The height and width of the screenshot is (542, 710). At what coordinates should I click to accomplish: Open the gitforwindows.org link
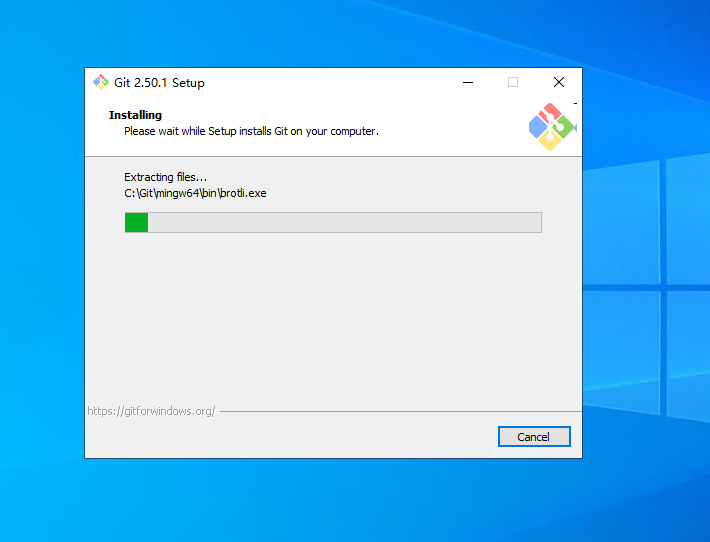(151, 411)
